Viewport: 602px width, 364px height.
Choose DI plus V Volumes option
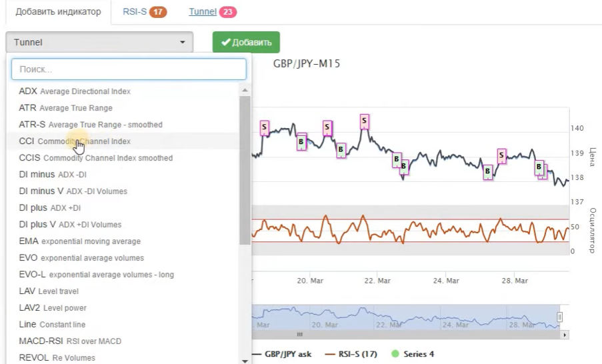pyautogui.click(x=123, y=224)
